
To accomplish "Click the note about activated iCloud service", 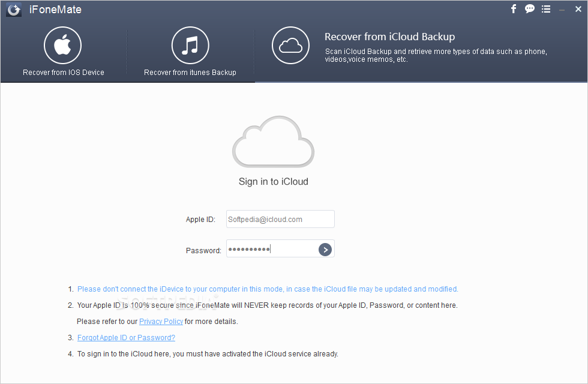I will [x=208, y=353].
